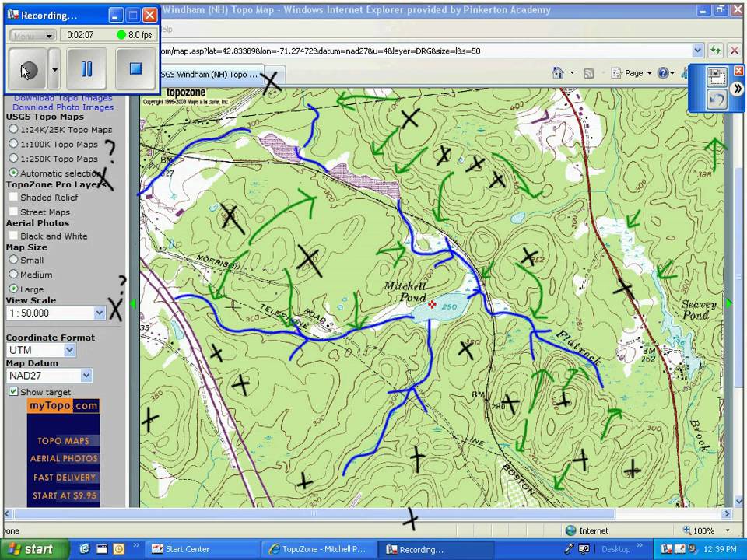Switch to Recording... taskbar button
The width and height of the screenshot is (747, 560).
(436, 549)
